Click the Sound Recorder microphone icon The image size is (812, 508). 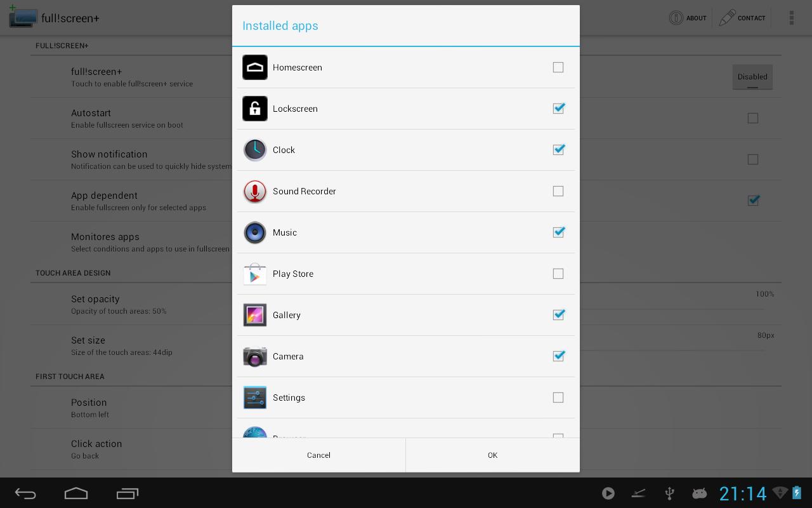coord(254,191)
